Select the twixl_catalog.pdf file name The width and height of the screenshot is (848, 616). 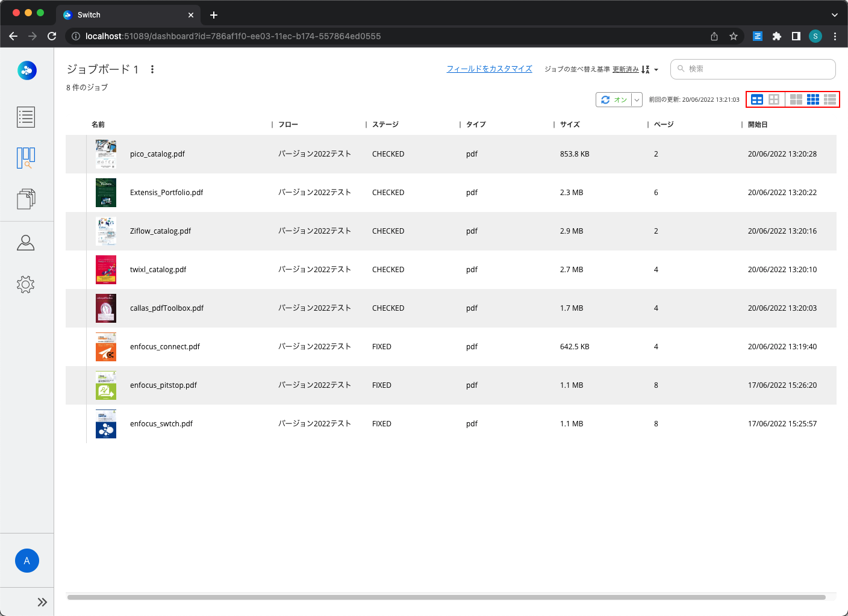(158, 270)
